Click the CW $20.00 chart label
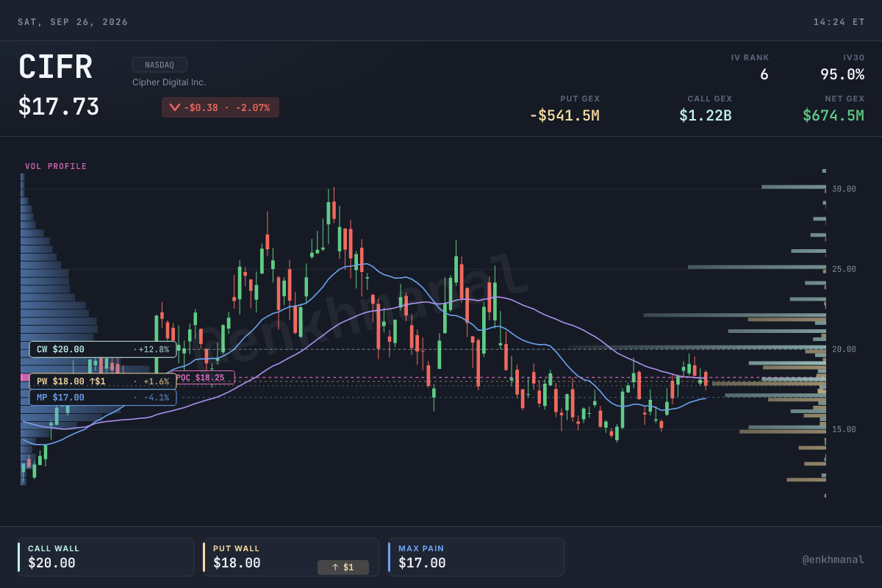882x588 pixels. click(x=103, y=349)
